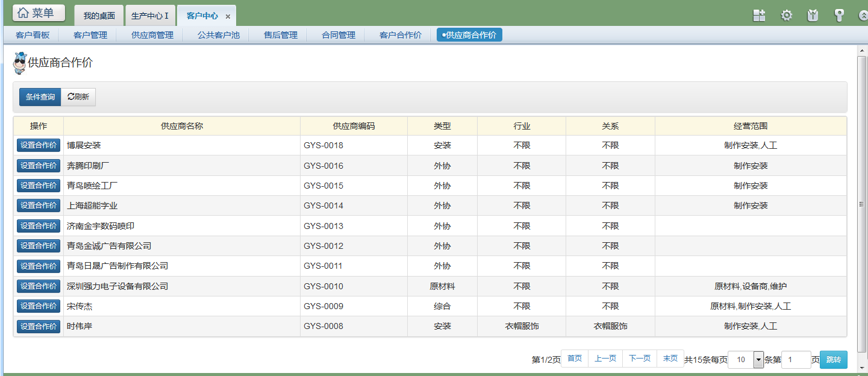868x376 pixels.
Task: Open the rows-per-page dropdown showing 10
Action: point(746,360)
